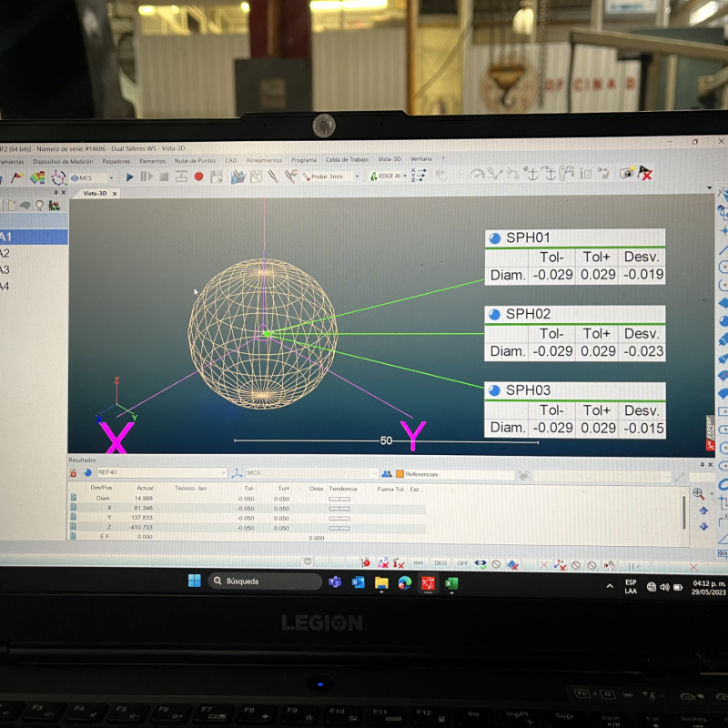This screenshot has width=728, height=728.
Task: Open Excel from the Windows taskbar
Action: point(450,582)
